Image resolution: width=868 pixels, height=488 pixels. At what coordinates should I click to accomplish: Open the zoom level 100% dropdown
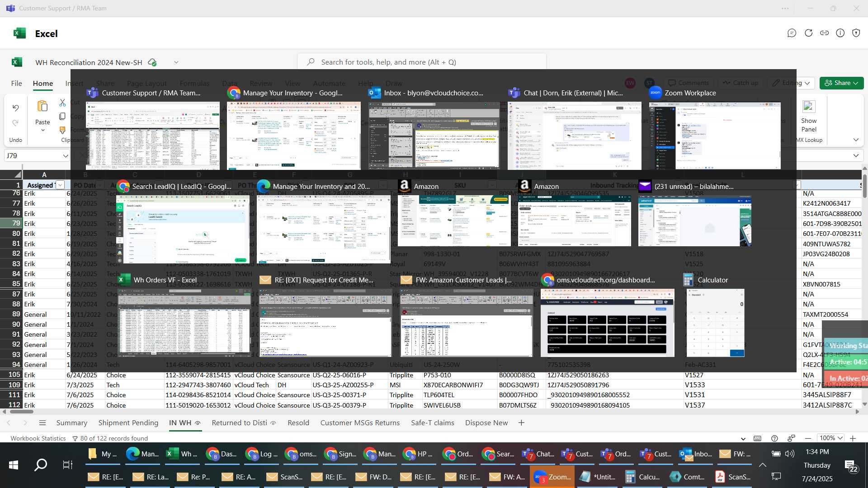[832, 438]
